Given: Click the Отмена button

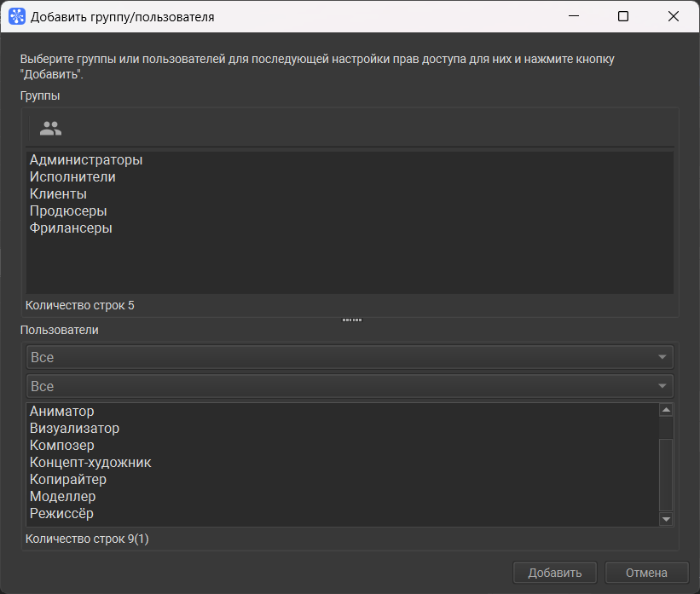Looking at the screenshot, I should pos(646,573).
